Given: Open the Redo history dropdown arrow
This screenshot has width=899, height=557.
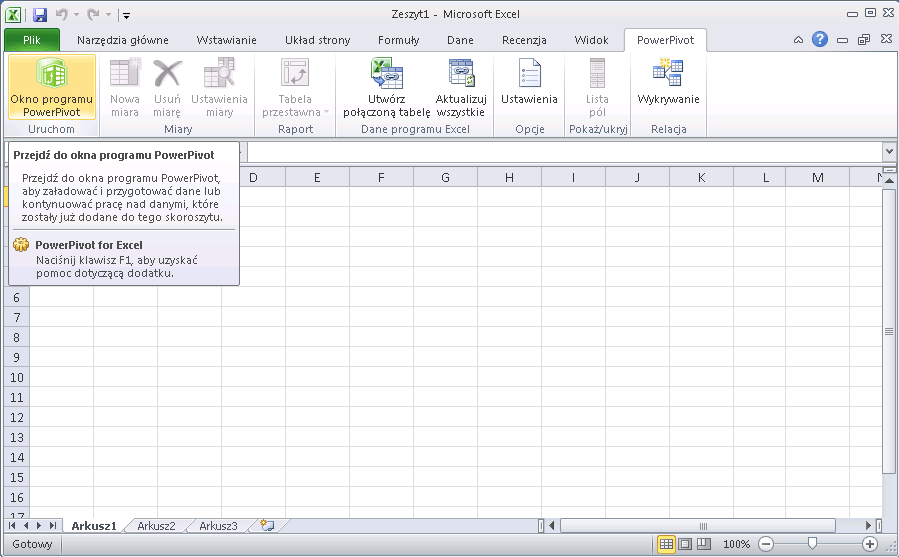Looking at the screenshot, I should (108, 15).
